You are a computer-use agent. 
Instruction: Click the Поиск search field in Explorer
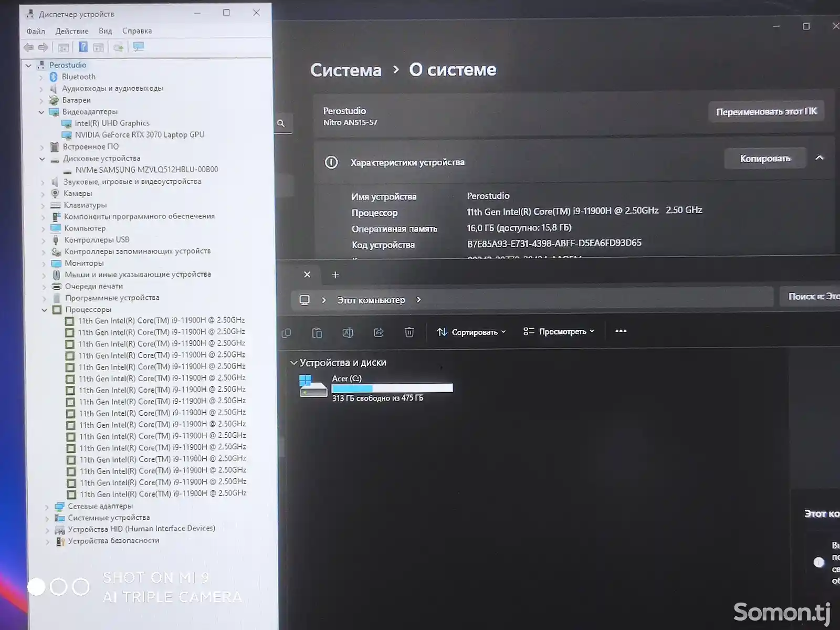[x=810, y=297]
